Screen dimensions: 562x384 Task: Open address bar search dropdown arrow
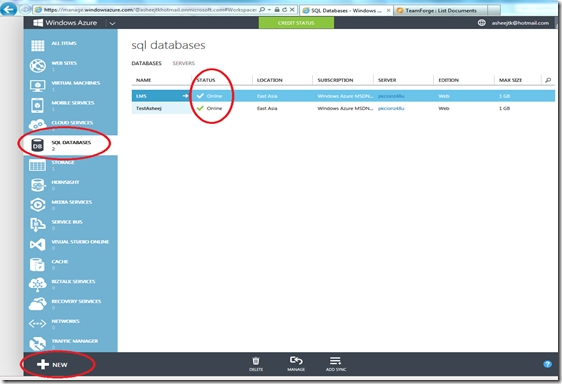pyautogui.click(x=269, y=10)
